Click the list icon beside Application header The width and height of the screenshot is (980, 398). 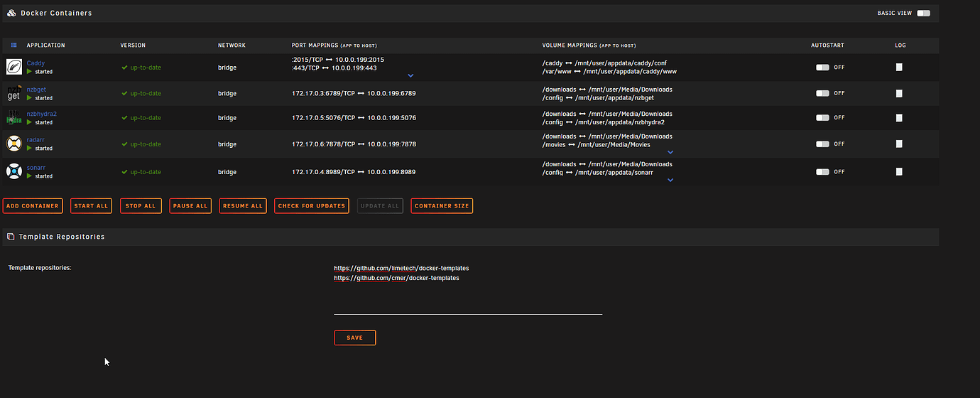[x=13, y=45]
